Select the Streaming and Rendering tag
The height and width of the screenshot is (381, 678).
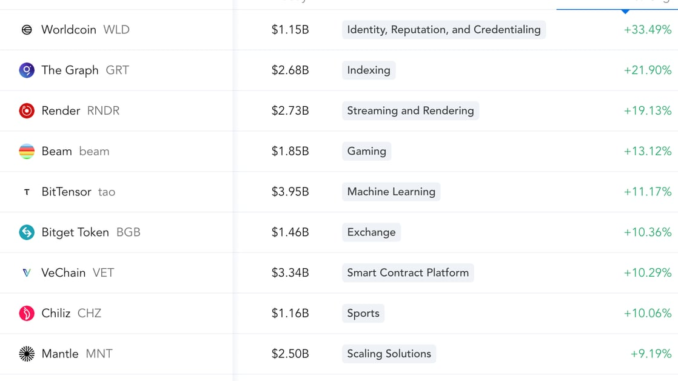pyautogui.click(x=410, y=111)
